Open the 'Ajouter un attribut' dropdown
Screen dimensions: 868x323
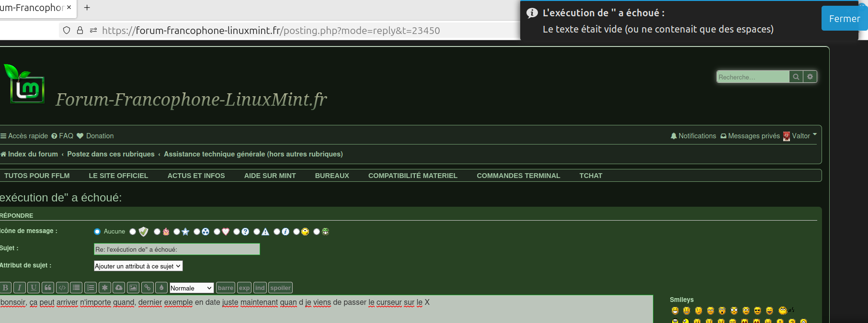click(x=138, y=266)
